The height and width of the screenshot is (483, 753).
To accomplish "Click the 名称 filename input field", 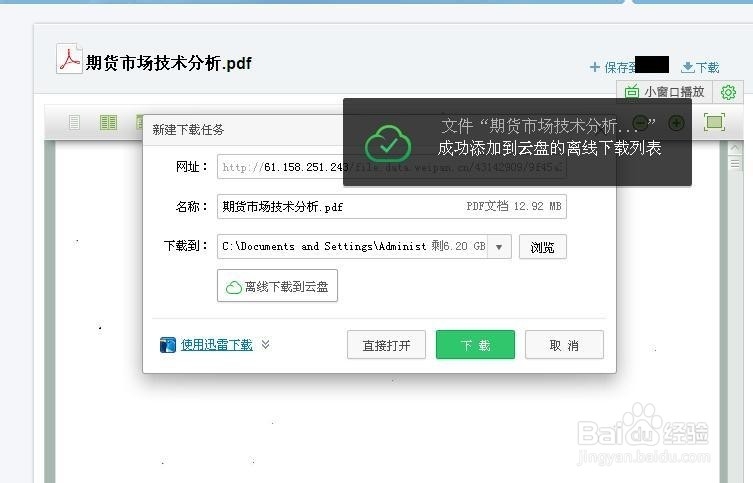I will point(392,206).
